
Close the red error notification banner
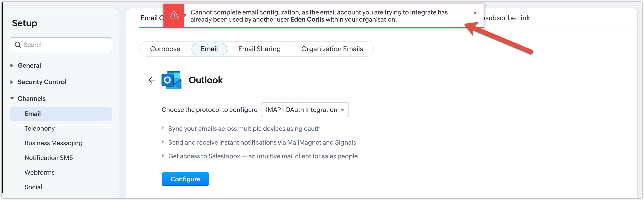[x=475, y=13]
